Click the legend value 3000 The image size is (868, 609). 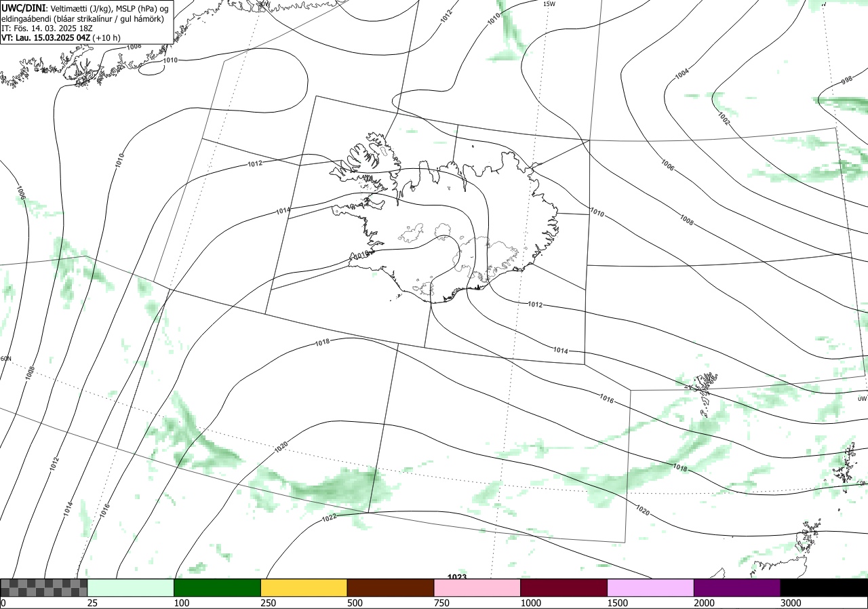(791, 603)
